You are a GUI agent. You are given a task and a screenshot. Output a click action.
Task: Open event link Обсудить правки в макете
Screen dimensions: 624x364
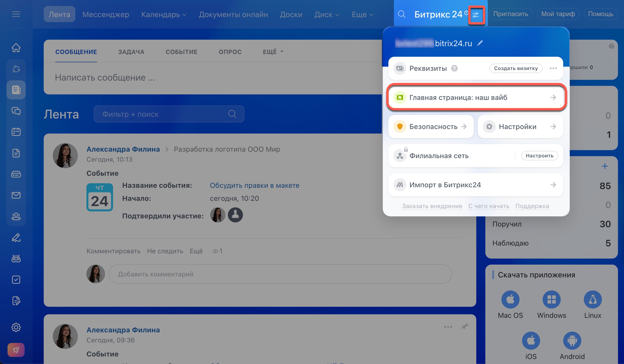[x=254, y=186]
